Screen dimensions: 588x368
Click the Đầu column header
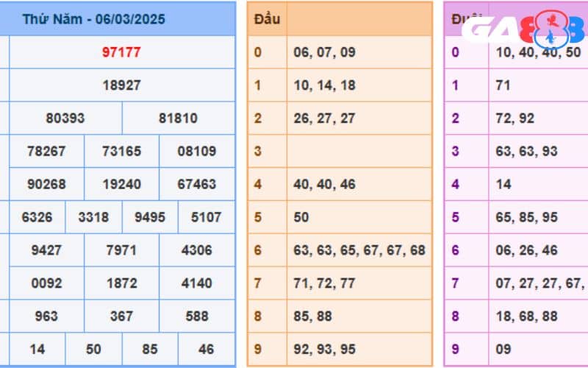coord(266,19)
